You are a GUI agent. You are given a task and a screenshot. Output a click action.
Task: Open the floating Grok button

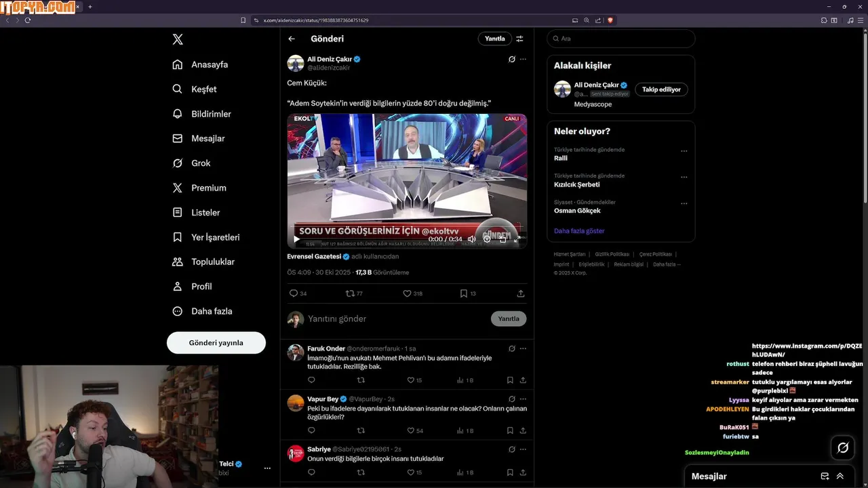click(843, 447)
